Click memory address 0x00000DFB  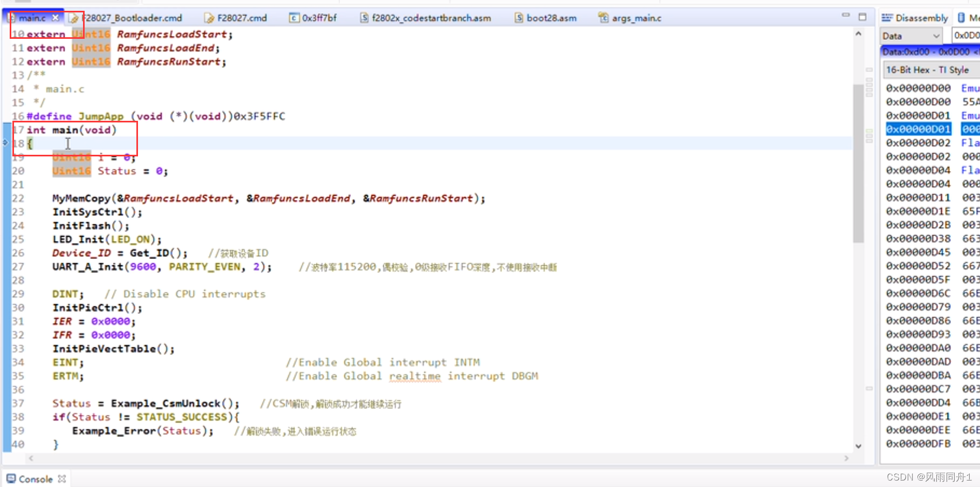(919, 443)
